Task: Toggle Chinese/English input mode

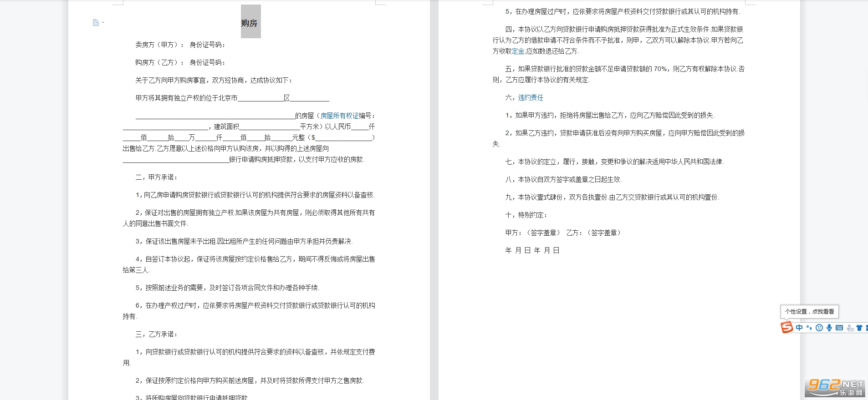Action: (x=799, y=328)
